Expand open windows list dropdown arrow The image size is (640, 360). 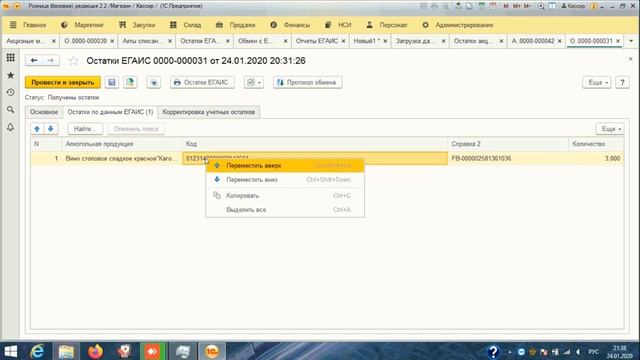click(x=631, y=41)
